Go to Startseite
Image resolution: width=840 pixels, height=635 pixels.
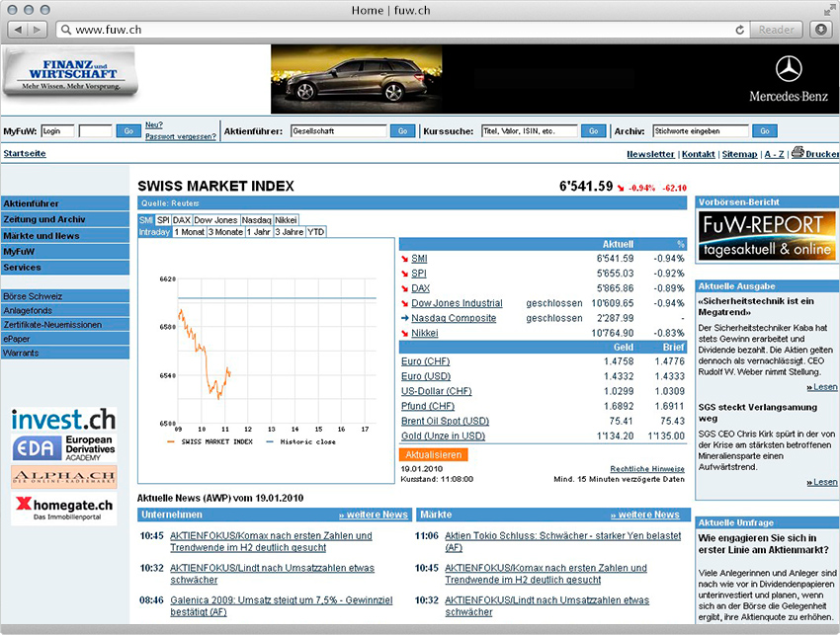[x=25, y=154]
